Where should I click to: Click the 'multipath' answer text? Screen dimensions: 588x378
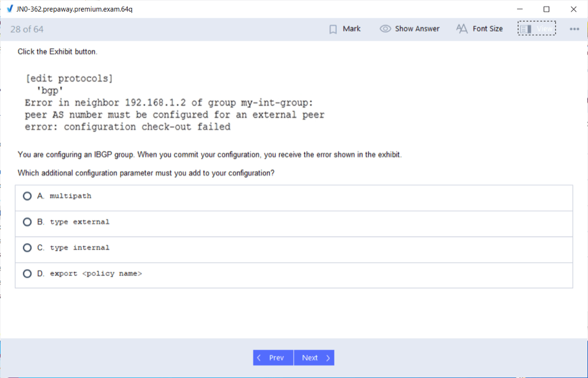(x=70, y=196)
